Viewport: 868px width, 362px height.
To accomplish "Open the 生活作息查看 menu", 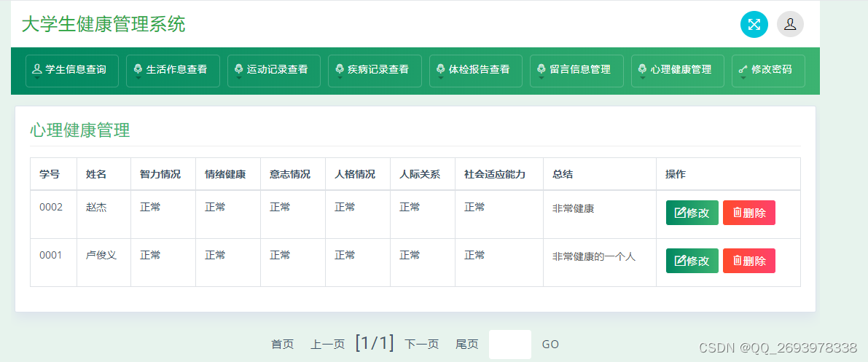I will (173, 71).
